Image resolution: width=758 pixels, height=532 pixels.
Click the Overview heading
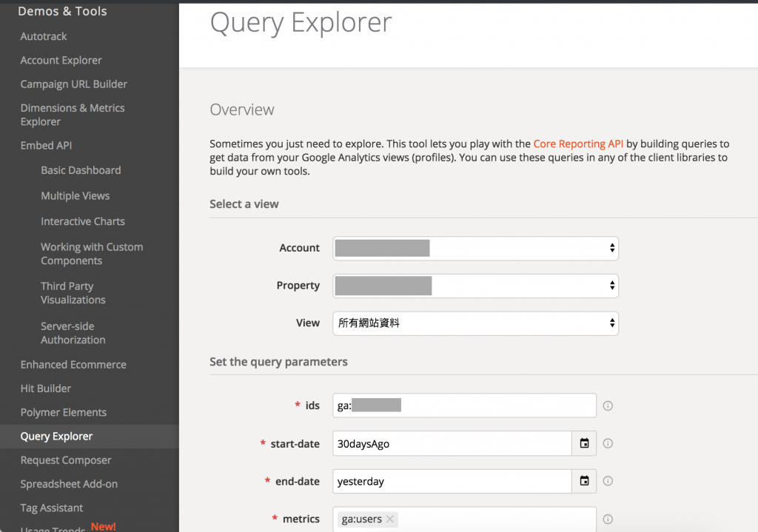pos(242,110)
